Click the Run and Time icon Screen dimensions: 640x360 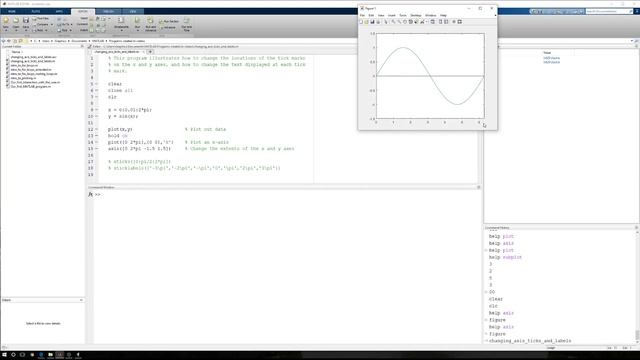tap(187, 20)
